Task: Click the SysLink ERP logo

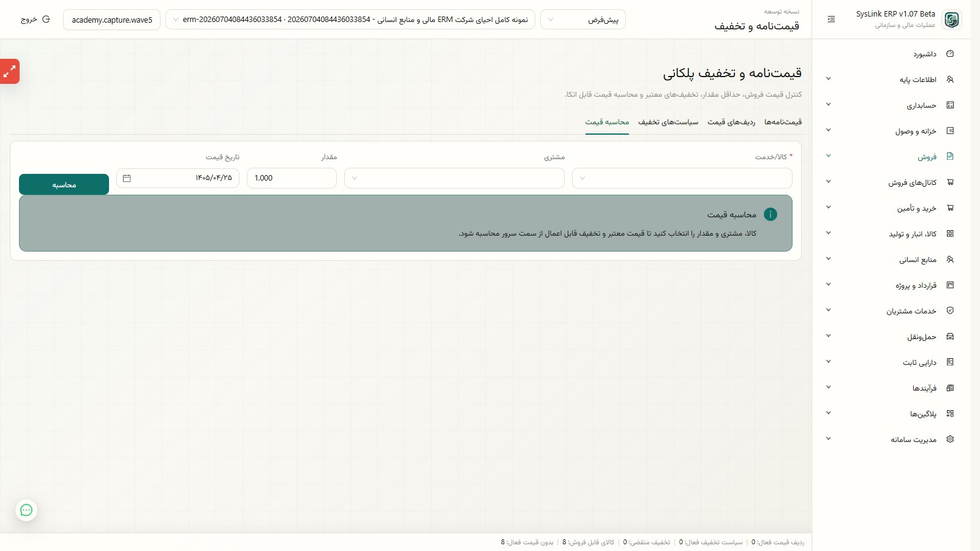Action: click(x=952, y=20)
